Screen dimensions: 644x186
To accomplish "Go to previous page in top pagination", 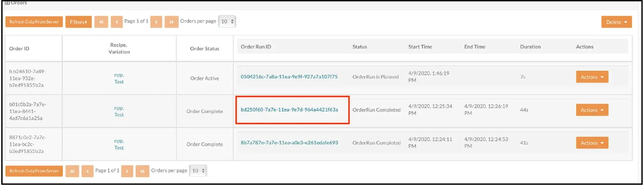I will (x=116, y=22).
